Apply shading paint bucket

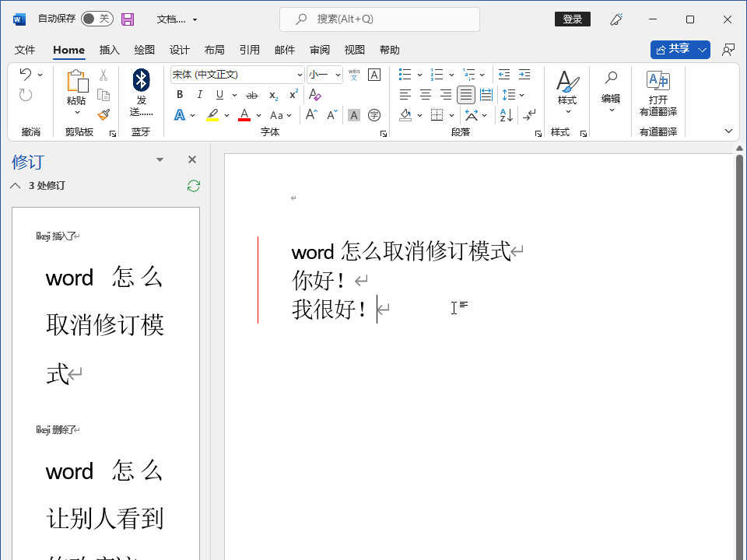click(406, 115)
